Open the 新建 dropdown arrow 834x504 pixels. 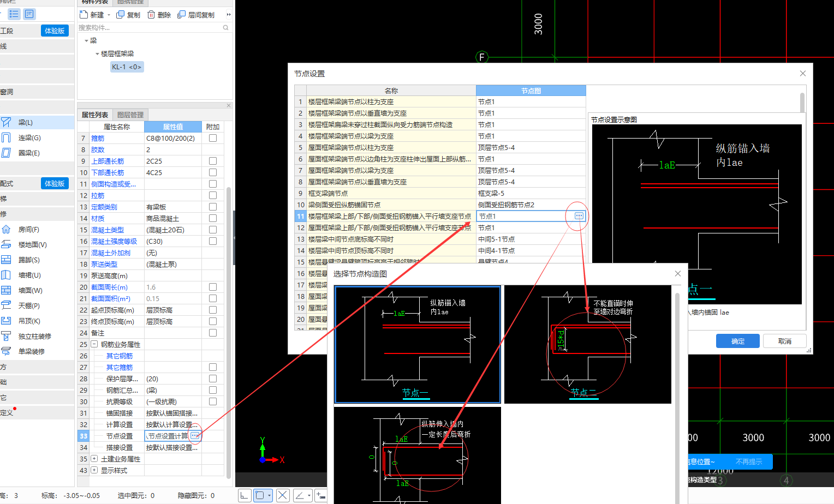(x=109, y=15)
